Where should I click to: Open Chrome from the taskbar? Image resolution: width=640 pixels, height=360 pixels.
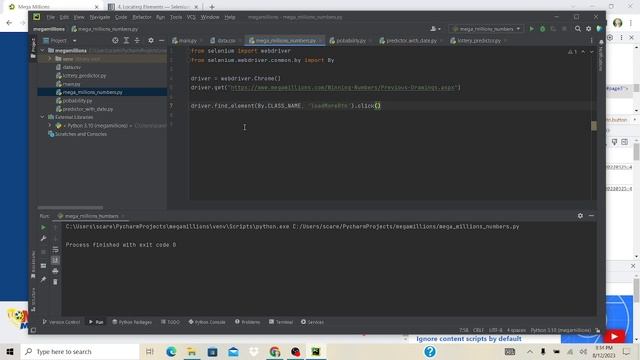click(275, 351)
